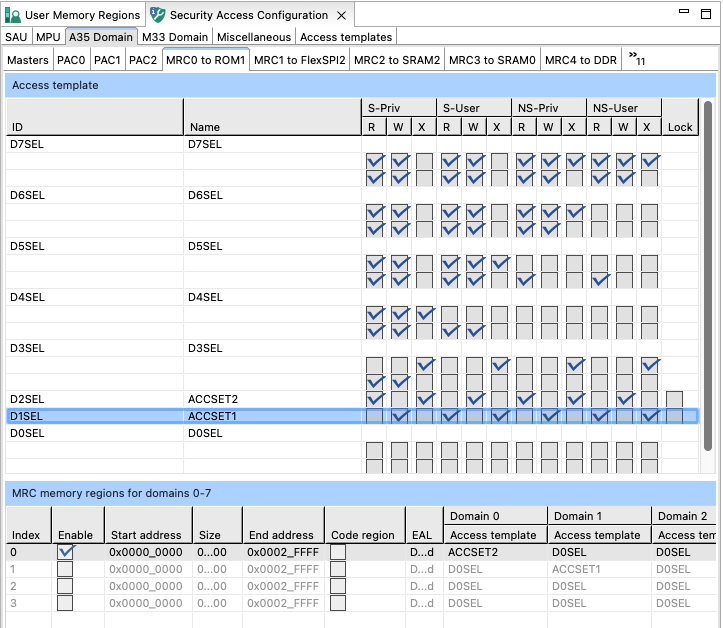Viewport: 723px width, 628px height.
Task: Click the User Memory Regions tab icon
Action: click(13, 15)
